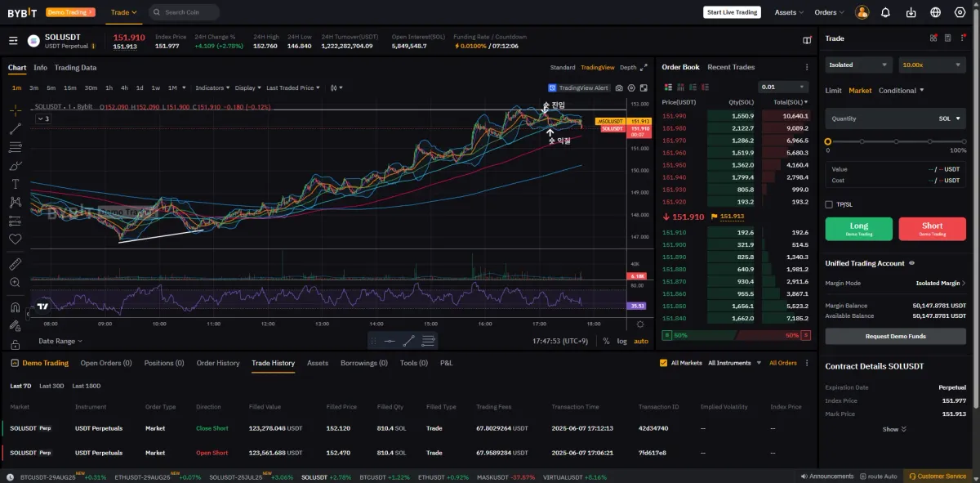Screen dimensions: 980x483
Task: Select the Fibonacci retracement tool
Action: click(x=16, y=147)
